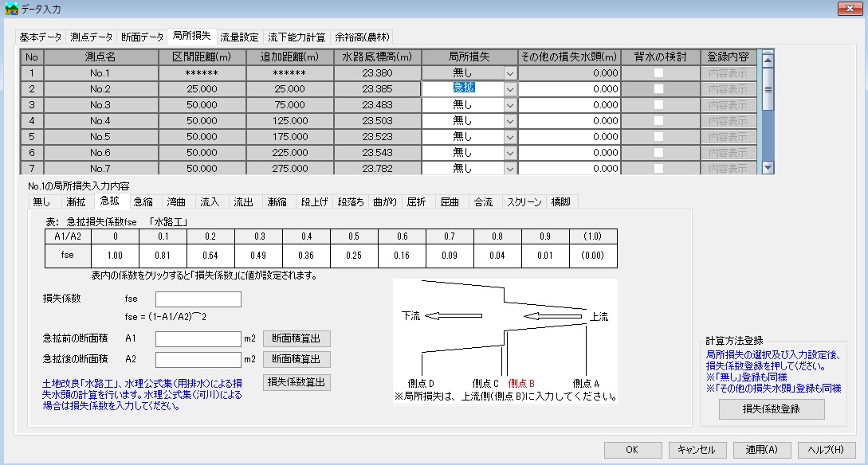Click the 内容表示 button in row No.2

[x=728, y=89]
